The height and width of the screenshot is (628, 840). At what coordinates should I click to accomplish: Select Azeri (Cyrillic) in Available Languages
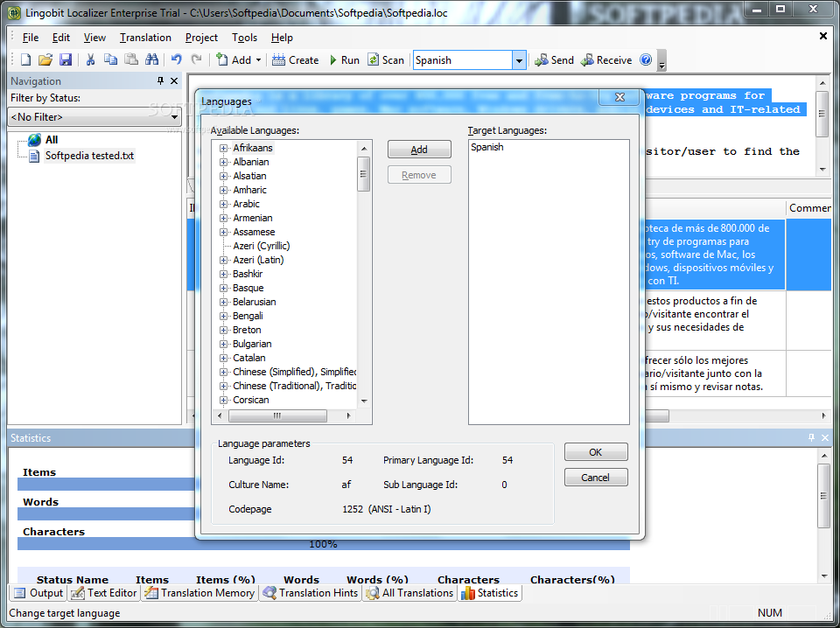[x=262, y=246]
